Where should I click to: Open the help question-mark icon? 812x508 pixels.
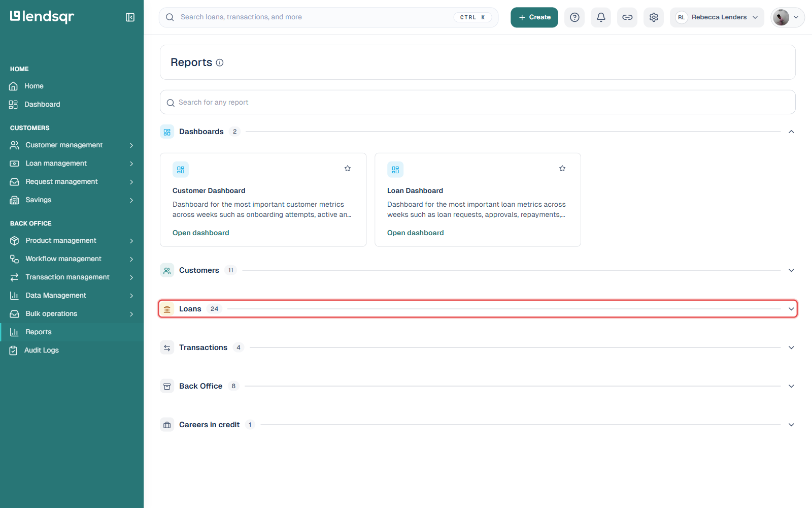(x=574, y=17)
